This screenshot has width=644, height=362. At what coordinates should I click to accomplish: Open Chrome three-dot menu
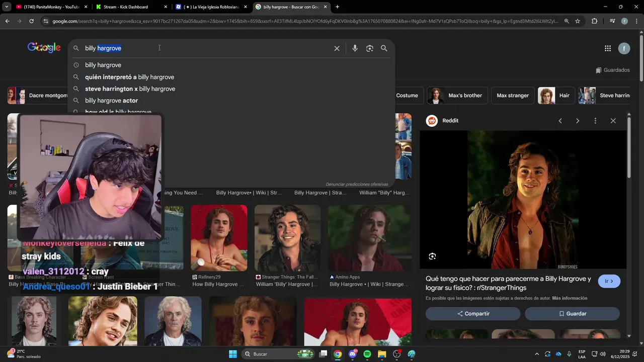tap(636, 21)
